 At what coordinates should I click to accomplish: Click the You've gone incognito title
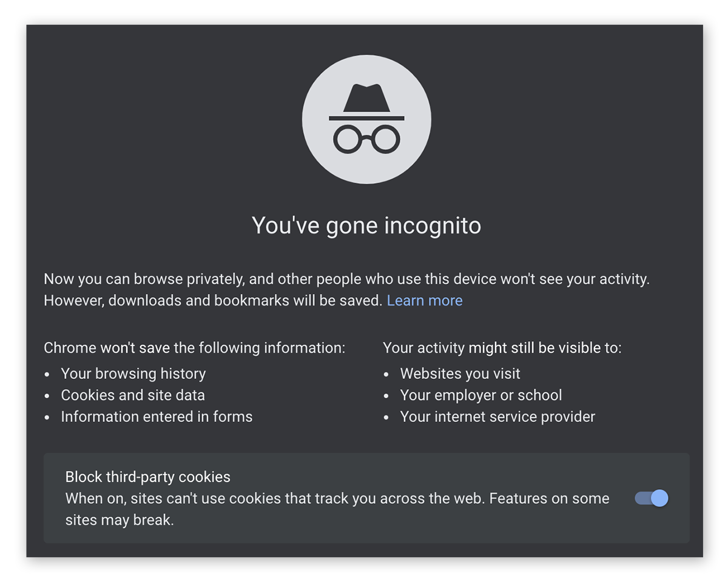[x=366, y=225]
